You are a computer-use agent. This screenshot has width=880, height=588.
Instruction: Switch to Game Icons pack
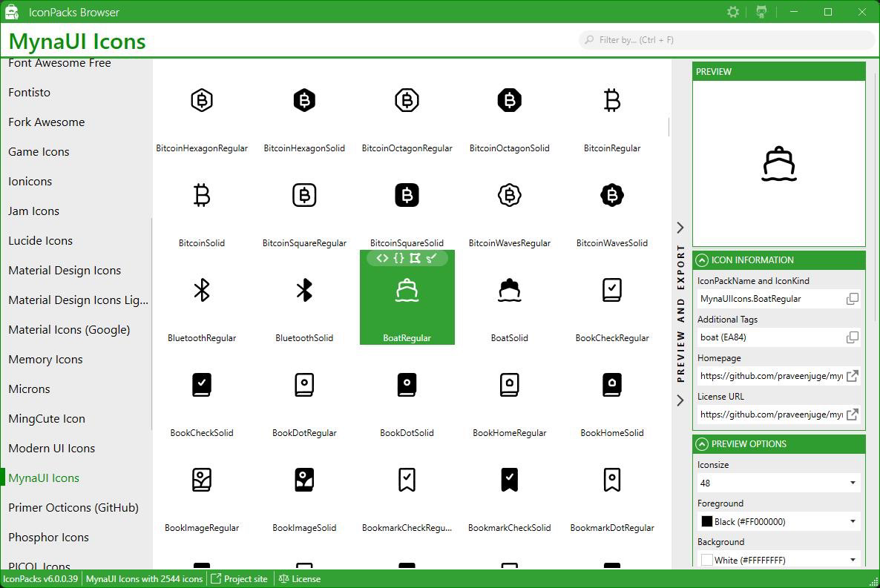[x=39, y=152]
